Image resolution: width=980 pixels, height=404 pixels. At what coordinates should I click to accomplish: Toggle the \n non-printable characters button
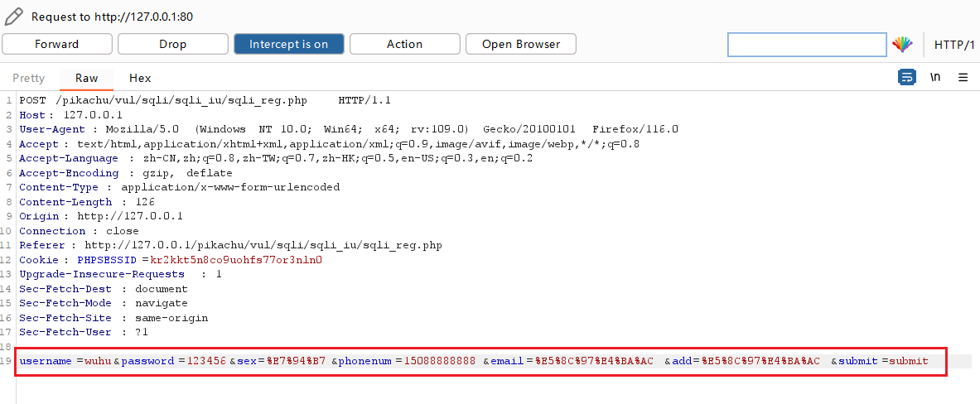point(935,78)
